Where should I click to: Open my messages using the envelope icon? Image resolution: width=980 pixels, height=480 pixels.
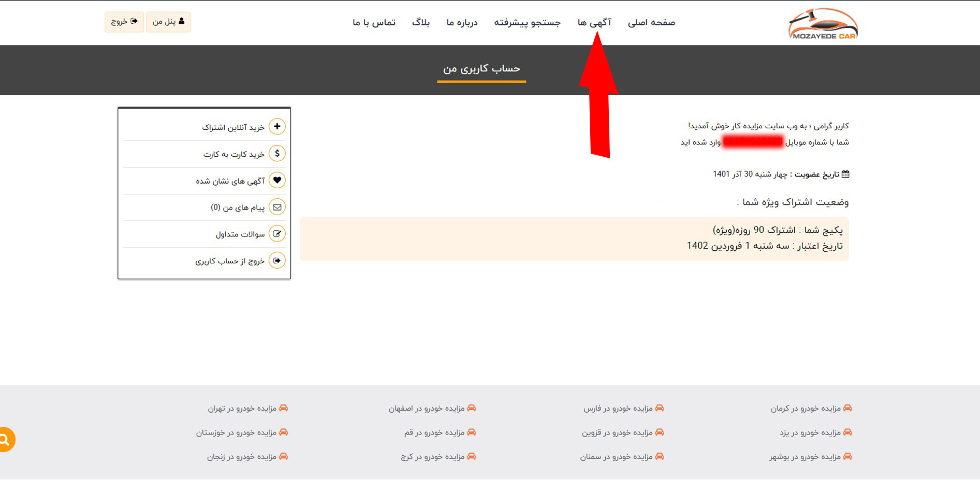tap(278, 207)
